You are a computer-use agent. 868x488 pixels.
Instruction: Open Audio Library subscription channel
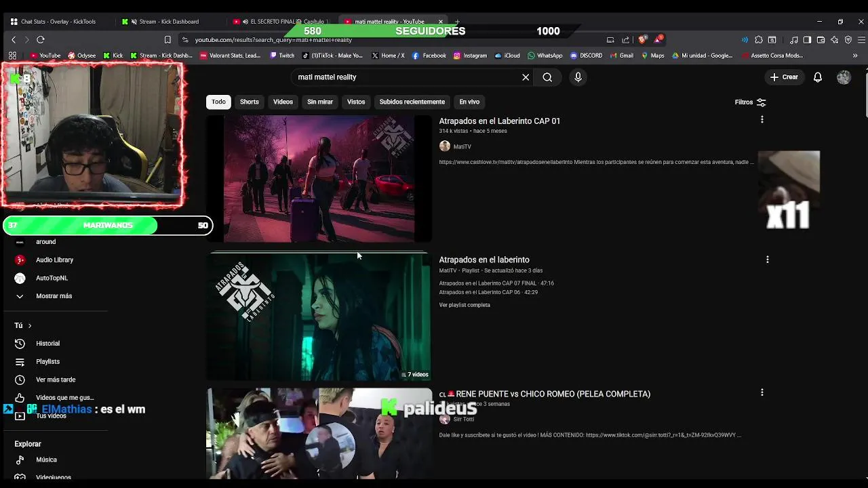54,260
